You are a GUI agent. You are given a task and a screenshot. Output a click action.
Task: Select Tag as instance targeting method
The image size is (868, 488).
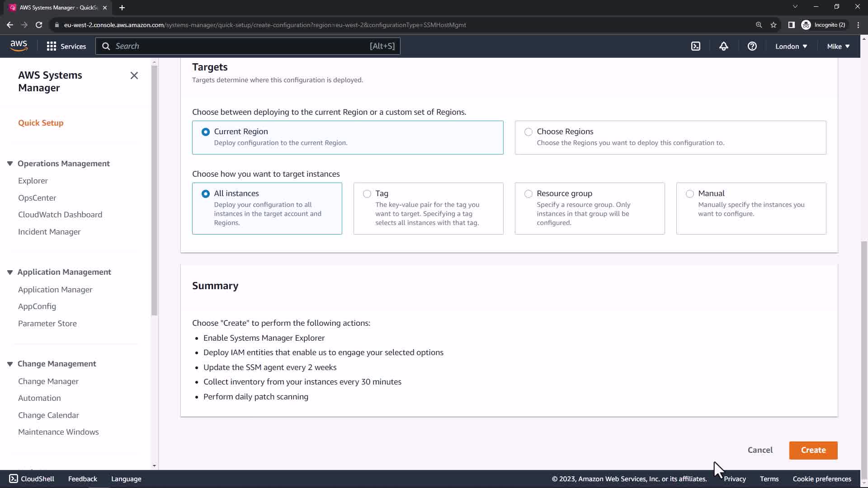[367, 194]
